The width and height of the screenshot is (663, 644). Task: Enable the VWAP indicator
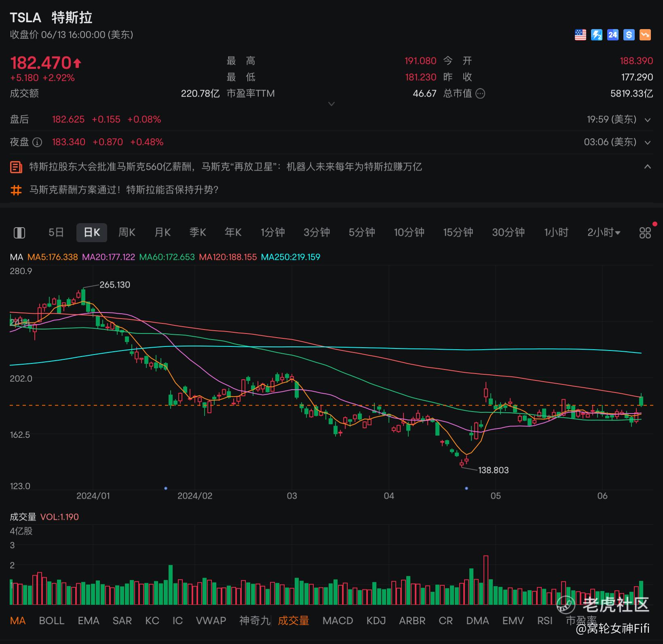(211, 621)
